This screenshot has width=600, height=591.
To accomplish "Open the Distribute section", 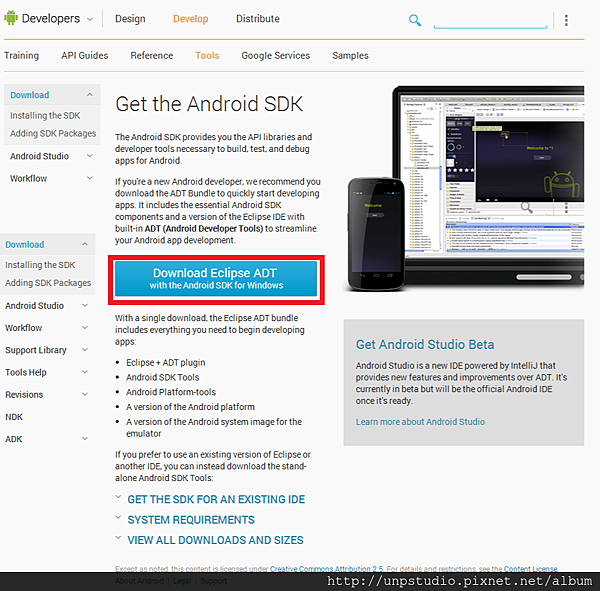I will click(x=258, y=19).
